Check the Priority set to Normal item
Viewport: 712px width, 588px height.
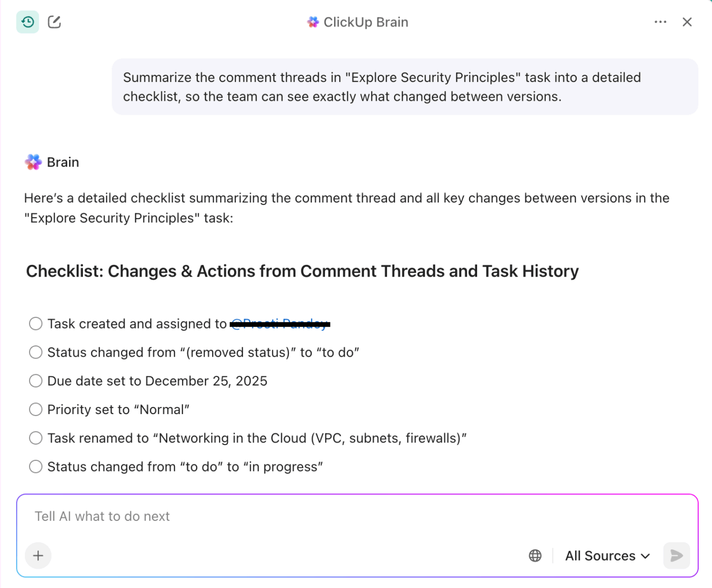tap(36, 409)
